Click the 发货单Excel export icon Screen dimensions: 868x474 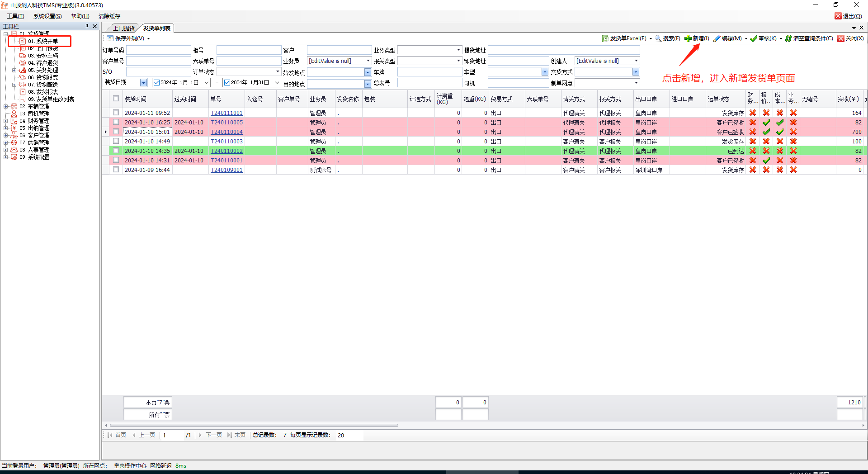coord(605,38)
